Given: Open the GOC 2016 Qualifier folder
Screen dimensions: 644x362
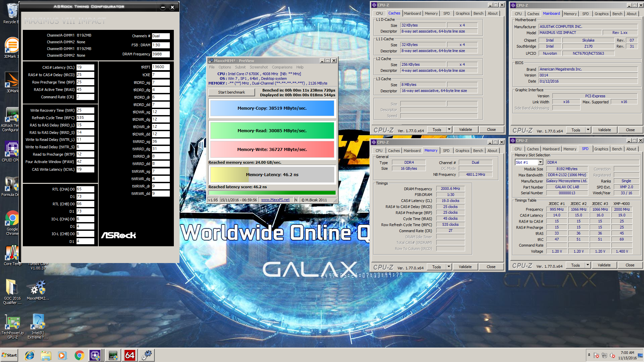Looking at the screenshot, I should pos(12,292).
